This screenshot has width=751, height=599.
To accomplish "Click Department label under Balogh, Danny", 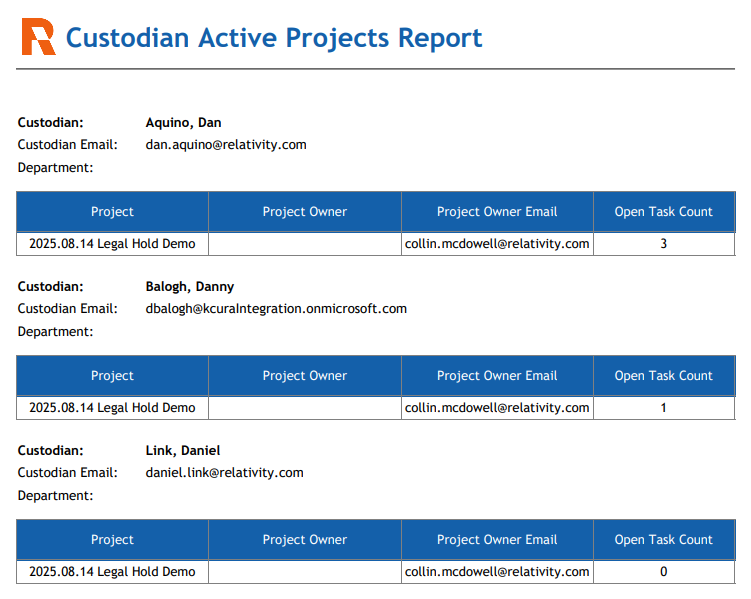I will (x=56, y=332).
